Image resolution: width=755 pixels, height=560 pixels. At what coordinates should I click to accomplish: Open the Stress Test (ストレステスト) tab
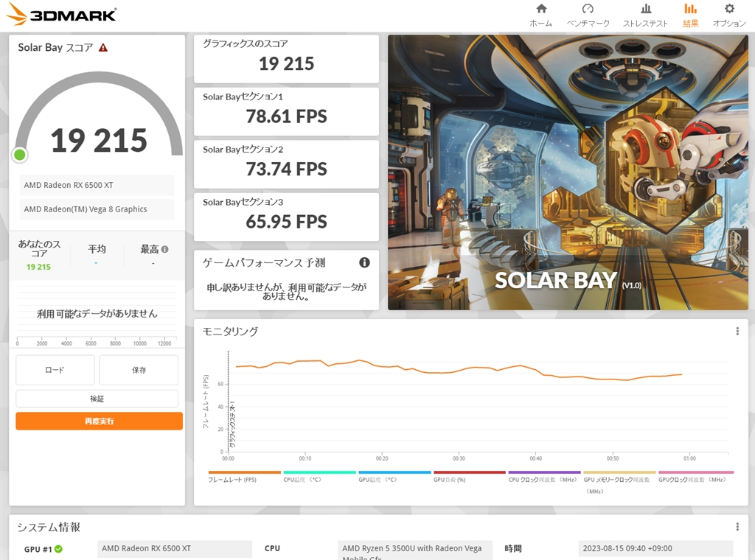645,15
